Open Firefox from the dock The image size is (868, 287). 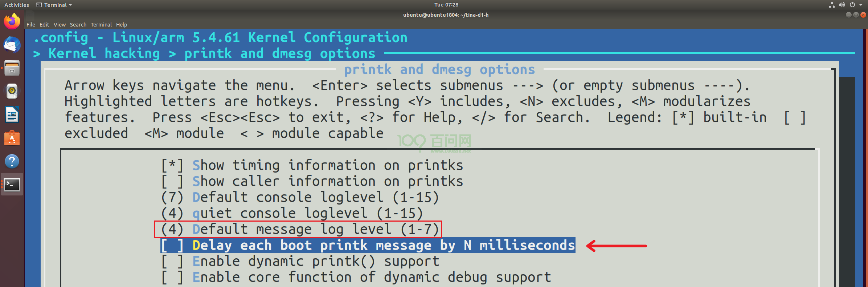tap(12, 21)
